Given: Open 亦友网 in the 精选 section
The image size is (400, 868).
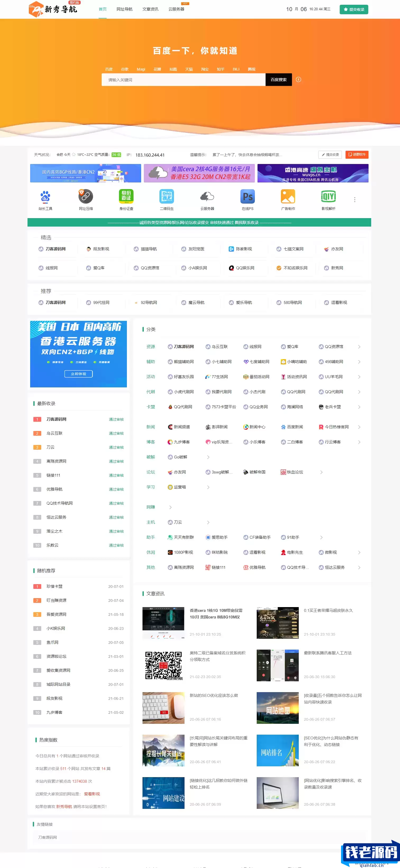Looking at the screenshot, I should [333, 249].
